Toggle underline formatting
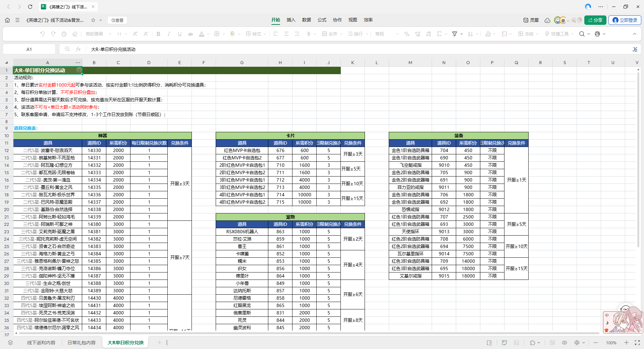 (x=180, y=34)
